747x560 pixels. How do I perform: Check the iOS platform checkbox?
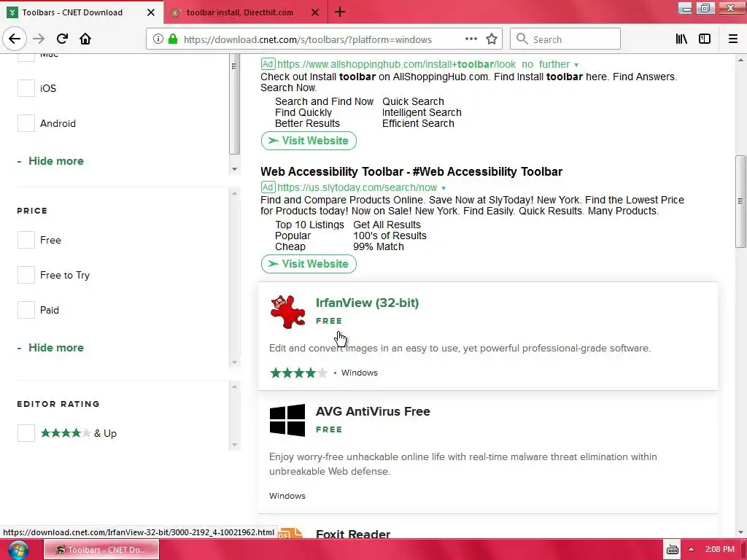(26, 88)
